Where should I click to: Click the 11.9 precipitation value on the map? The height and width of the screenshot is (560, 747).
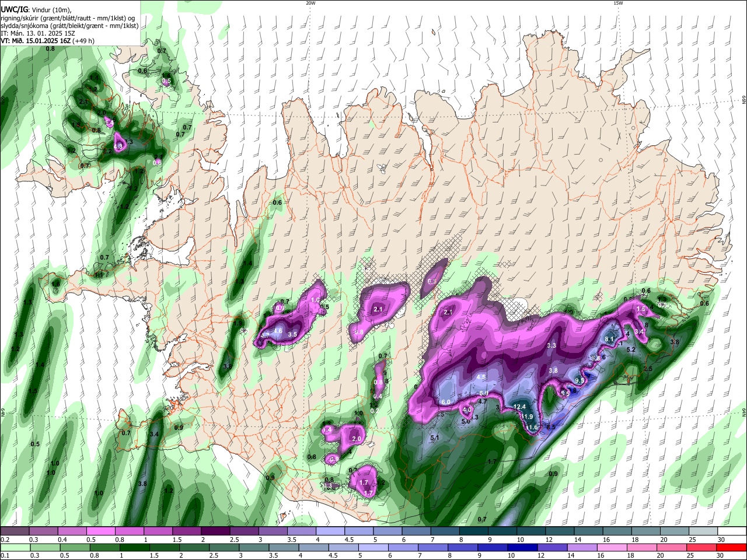(527, 416)
